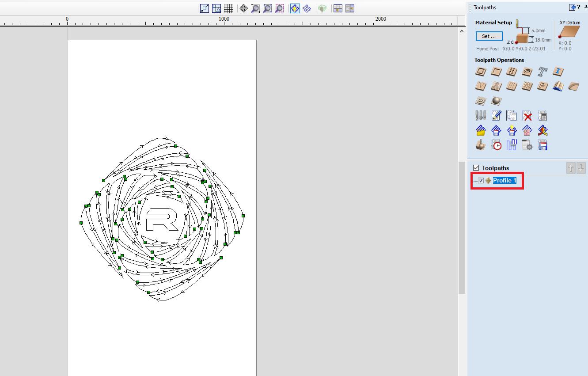Save the selected toolpath as a template
This screenshot has width=588, height=376.
[x=496, y=130]
